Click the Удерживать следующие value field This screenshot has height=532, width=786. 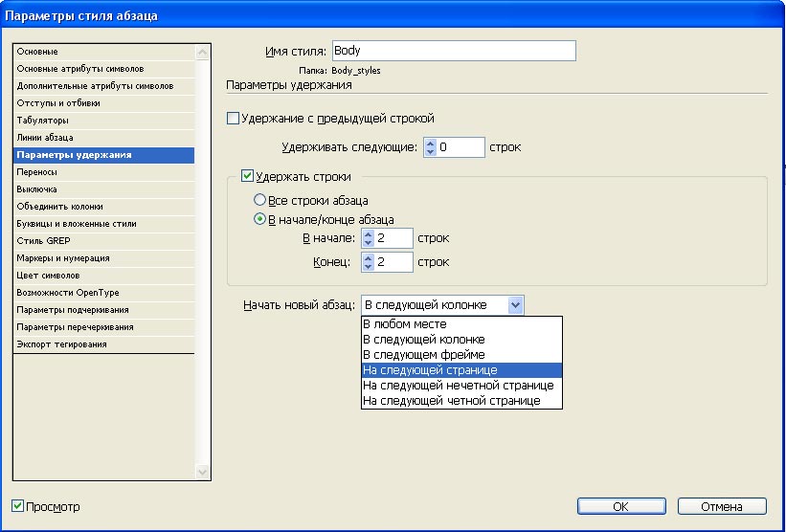coord(460,147)
